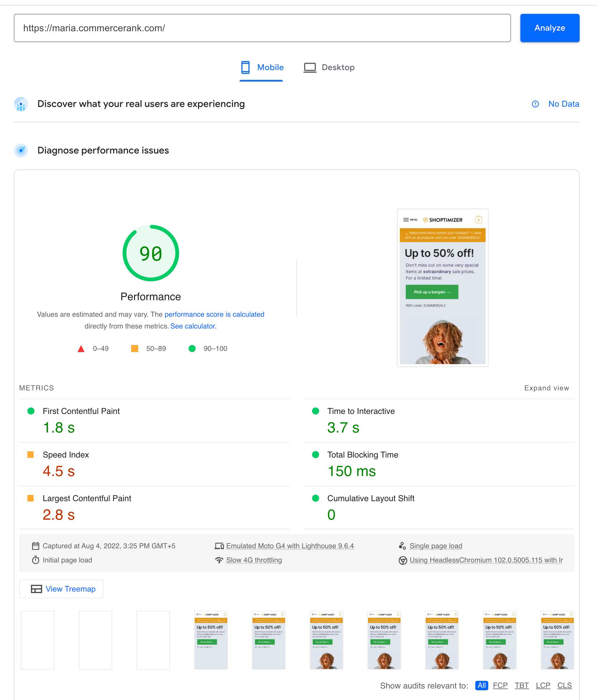Screen dimensions: 597x700
Task: Click the No Data info icon
Action: [535, 104]
